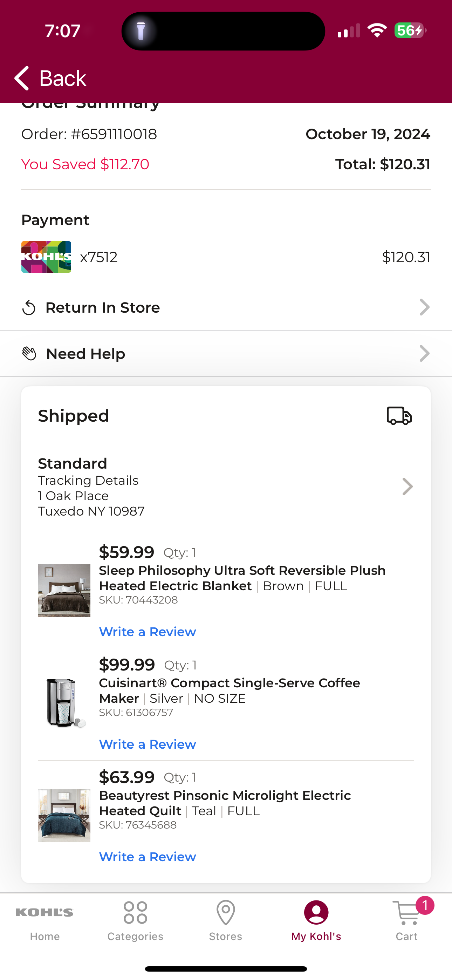The height and width of the screenshot is (980, 452).
Task: Expand Need Help chevron
Action: pyautogui.click(x=424, y=354)
